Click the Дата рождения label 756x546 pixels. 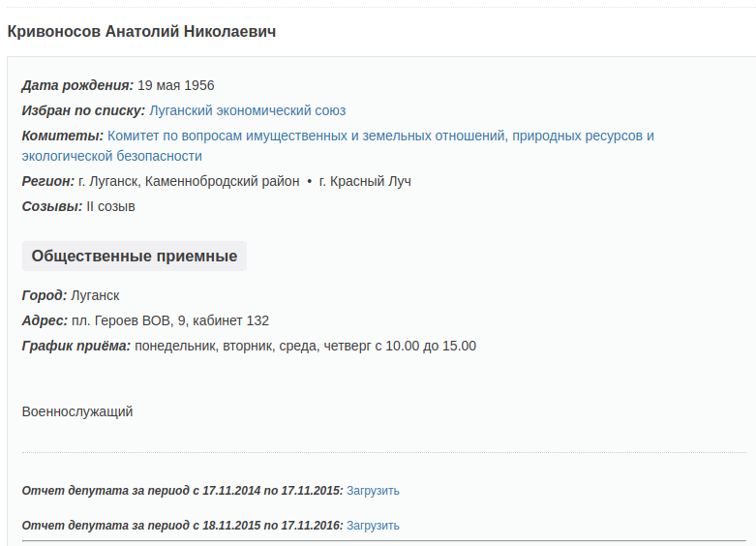click(x=77, y=85)
